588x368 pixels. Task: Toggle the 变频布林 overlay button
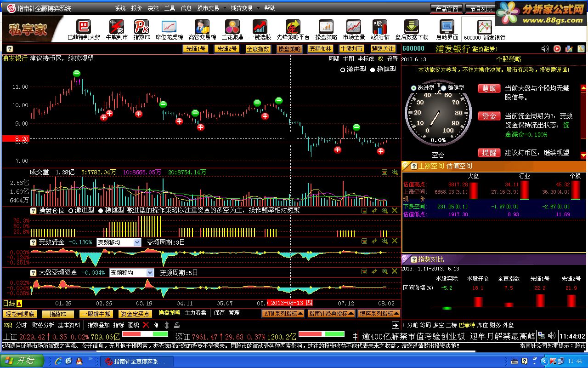coord(320,49)
